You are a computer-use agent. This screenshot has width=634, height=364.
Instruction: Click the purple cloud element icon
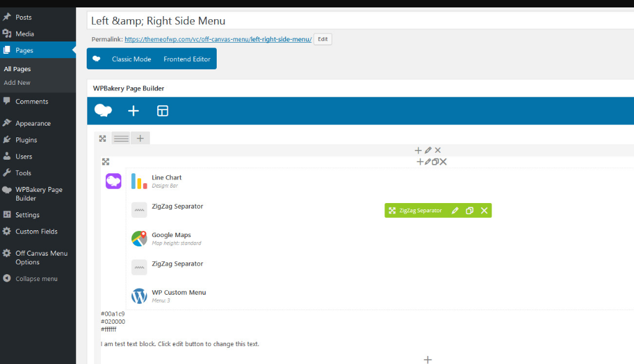[113, 181]
